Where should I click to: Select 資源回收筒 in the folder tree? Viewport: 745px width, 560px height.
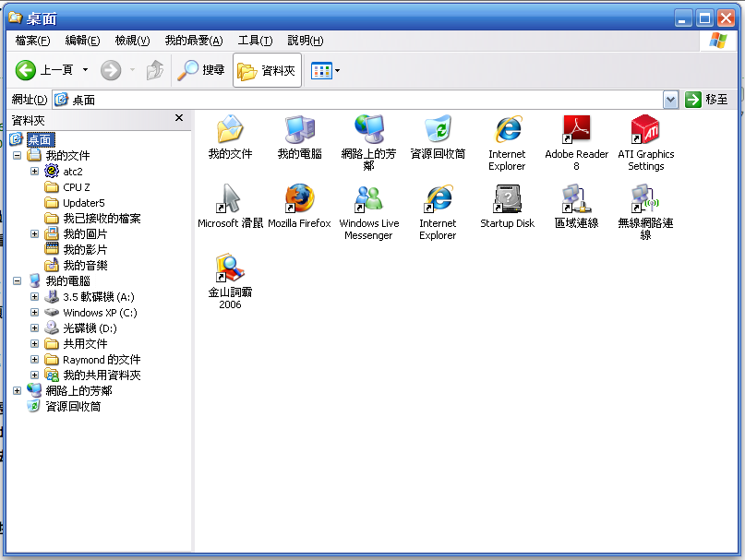[73, 407]
